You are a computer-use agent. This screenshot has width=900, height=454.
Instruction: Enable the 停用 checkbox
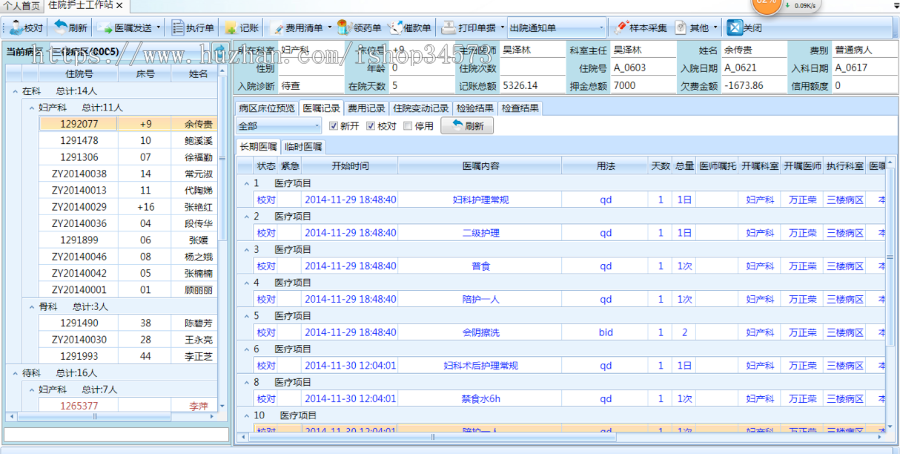tap(408, 126)
